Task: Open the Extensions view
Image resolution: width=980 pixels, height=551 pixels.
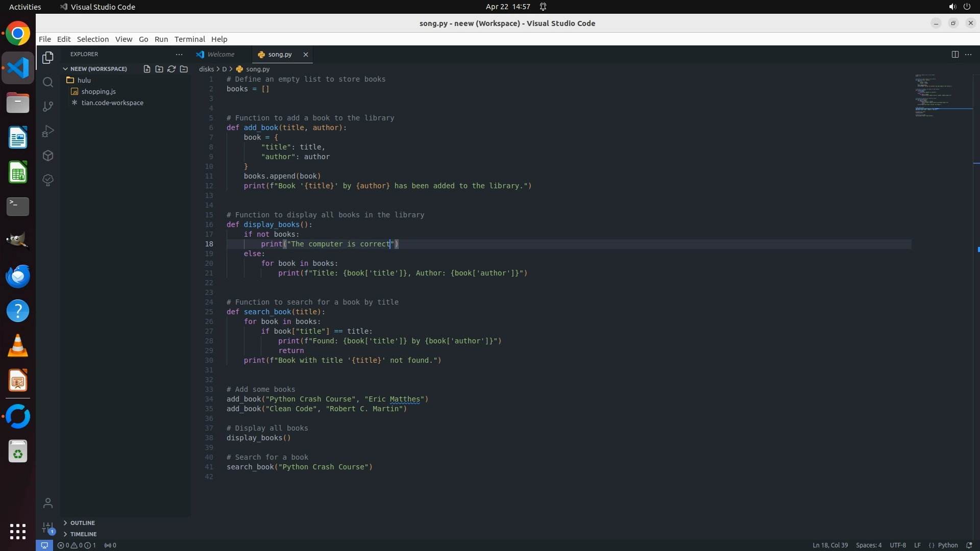Action: (48, 156)
